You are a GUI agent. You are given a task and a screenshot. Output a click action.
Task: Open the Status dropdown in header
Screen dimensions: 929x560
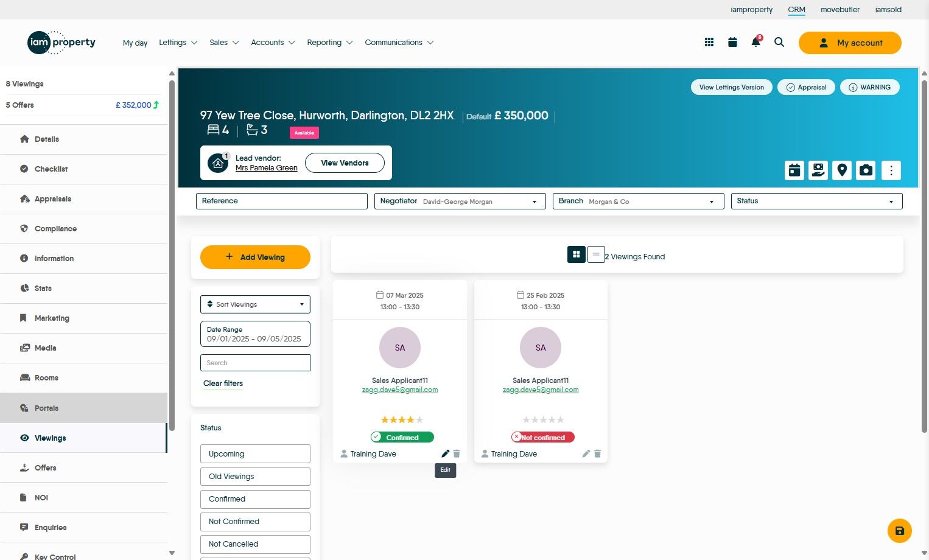point(816,201)
